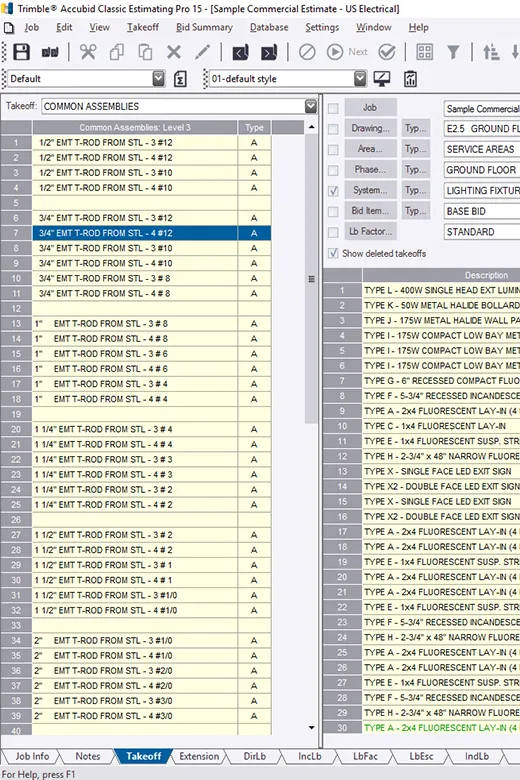Click the Filter funnel icon
This screenshot has width=520, height=780.
[453, 52]
